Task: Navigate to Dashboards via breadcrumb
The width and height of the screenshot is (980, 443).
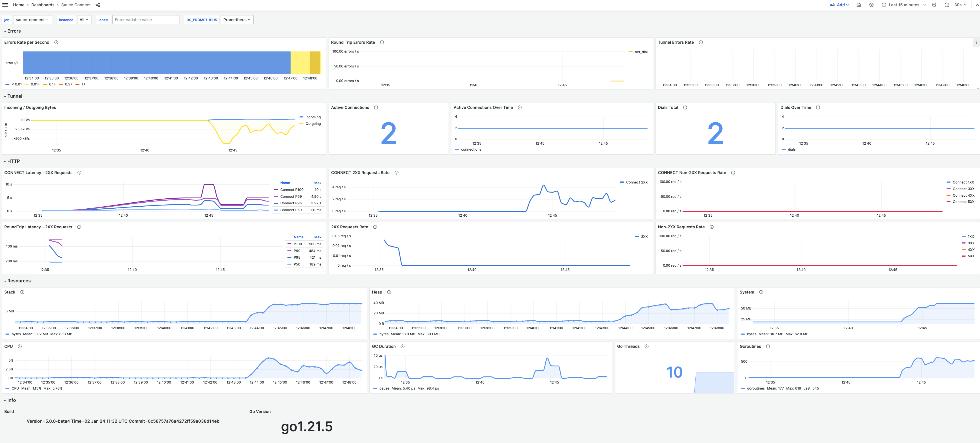Action: click(x=43, y=5)
